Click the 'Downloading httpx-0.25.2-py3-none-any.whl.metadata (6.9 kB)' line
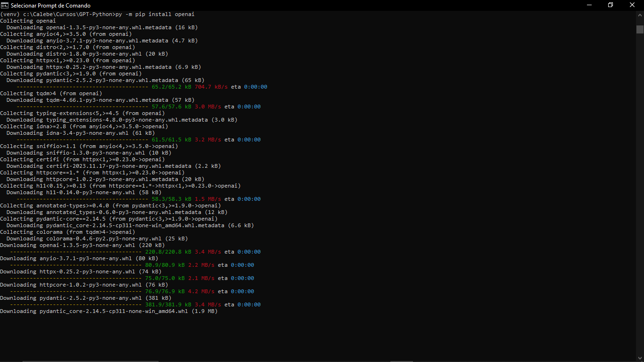Viewport: 644px width, 362px height. coord(104,67)
